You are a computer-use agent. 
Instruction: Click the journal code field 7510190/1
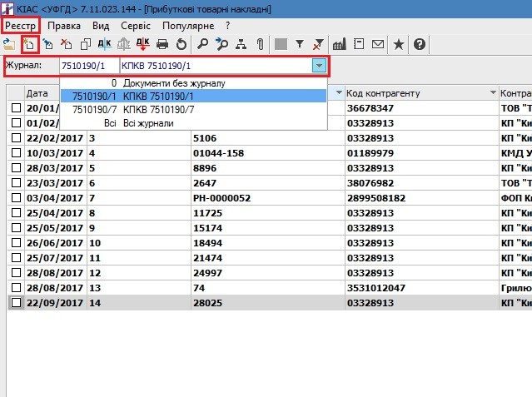click(89, 66)
